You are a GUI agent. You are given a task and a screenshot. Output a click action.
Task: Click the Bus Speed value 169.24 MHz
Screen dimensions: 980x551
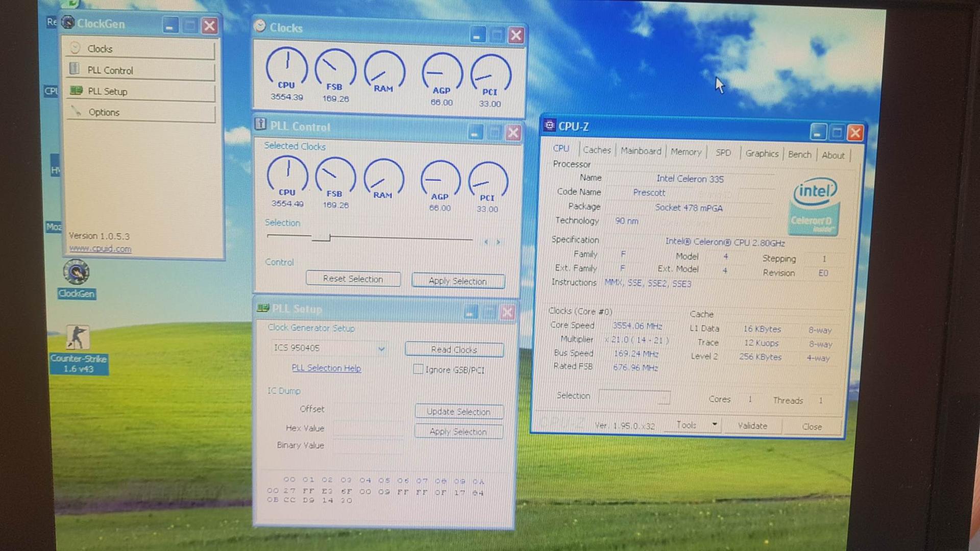coord(635,354)
